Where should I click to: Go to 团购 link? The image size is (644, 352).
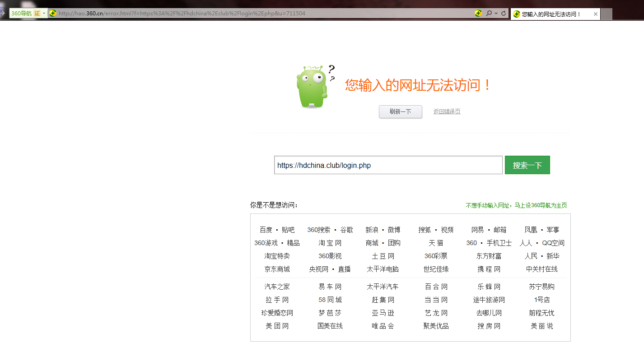click(394, 243)
